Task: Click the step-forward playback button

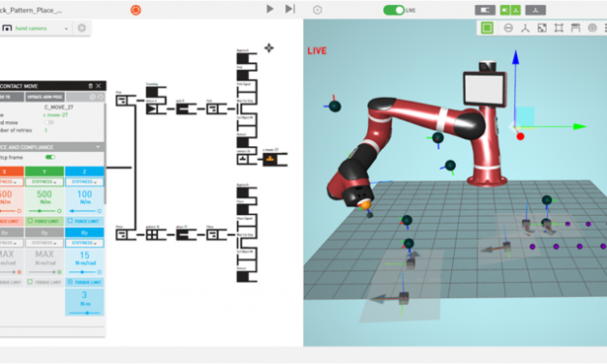Action: (x=290, y=9)
